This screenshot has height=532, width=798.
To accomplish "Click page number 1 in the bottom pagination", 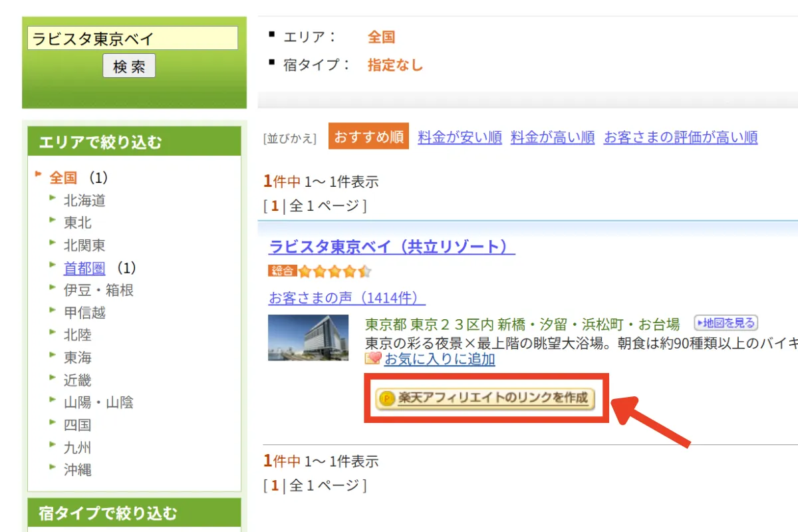I will click(275, 485).
